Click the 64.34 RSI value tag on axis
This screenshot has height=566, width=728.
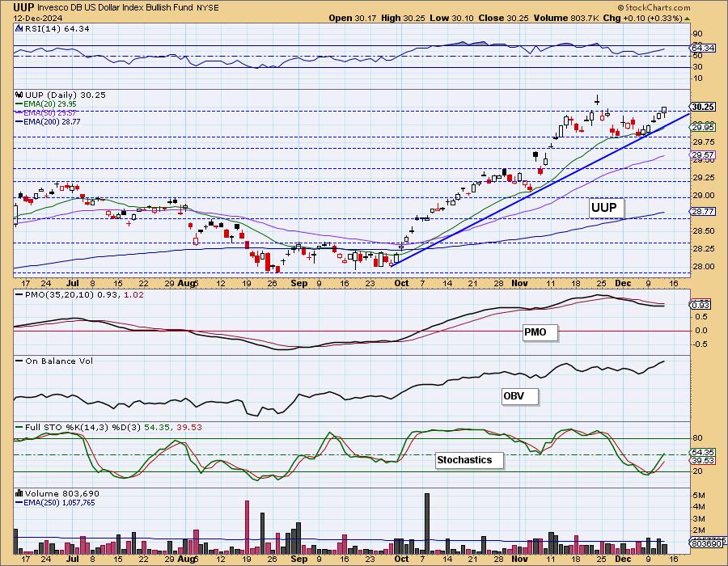[703, 48]
